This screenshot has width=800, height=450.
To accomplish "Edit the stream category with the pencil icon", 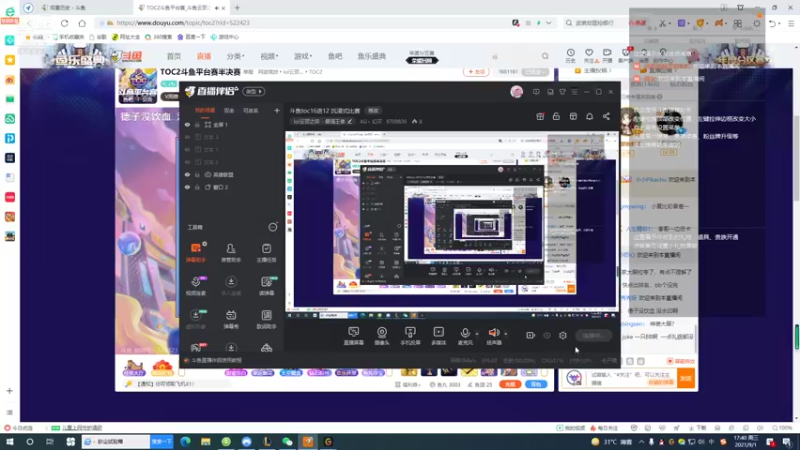I will tap(349, 121).
